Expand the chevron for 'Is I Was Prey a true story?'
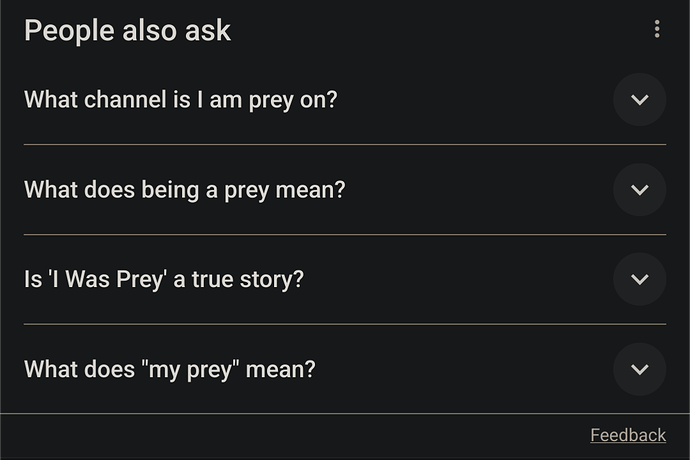 (640, 279)
